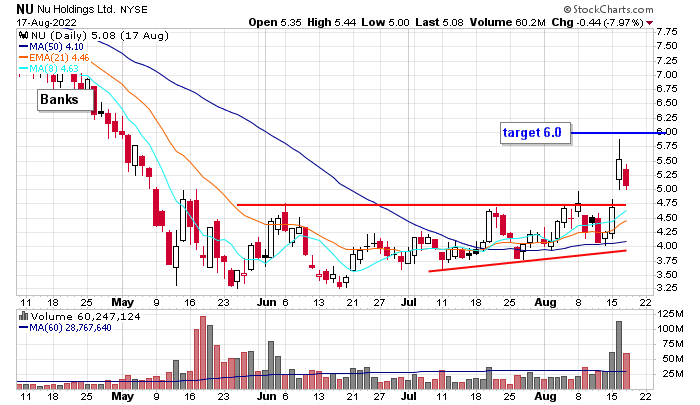Screen dimensions: 700x405
Task: Click the Aug label under the volume panel
Action: pos(546,396)
